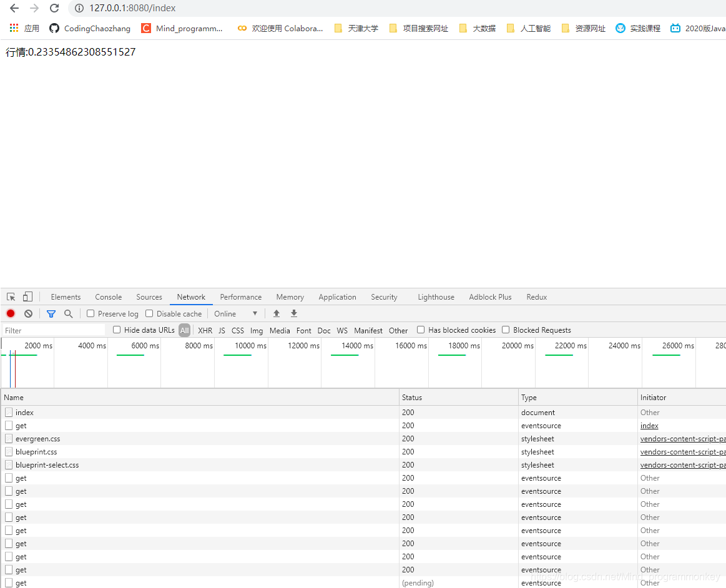The image size is (726, 588).
Task: Switch to the Elements tab
Action: [66, 296]
